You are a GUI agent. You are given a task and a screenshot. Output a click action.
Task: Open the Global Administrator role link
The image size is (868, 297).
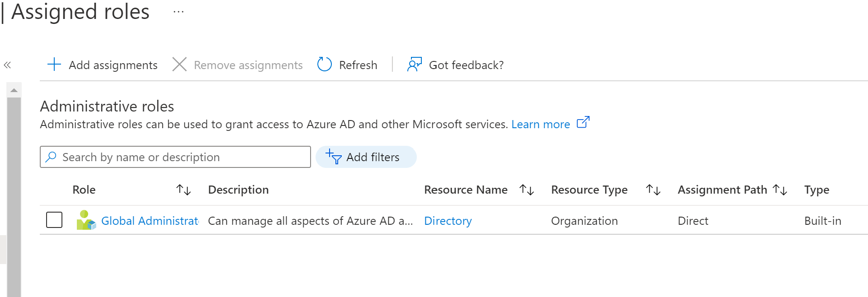pos(150,221)
